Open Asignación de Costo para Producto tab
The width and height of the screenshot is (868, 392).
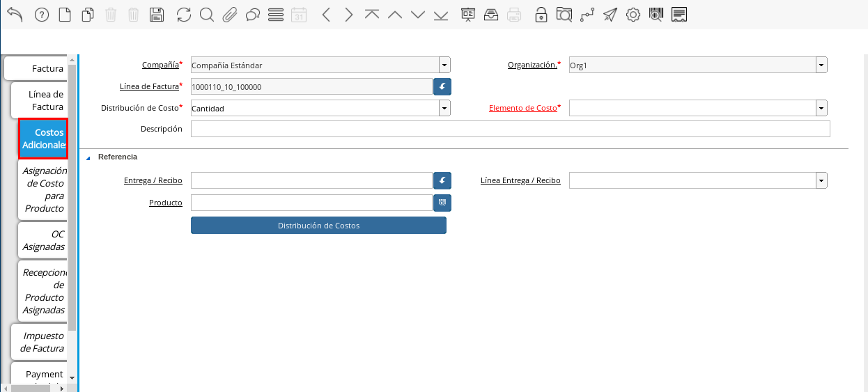43,189
